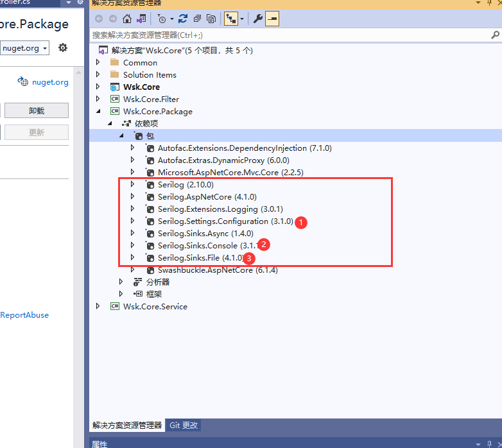Select Autofac.Extras.DynamicProxy (6.0.0) package
Screen dimensions: 502x448
223,160
